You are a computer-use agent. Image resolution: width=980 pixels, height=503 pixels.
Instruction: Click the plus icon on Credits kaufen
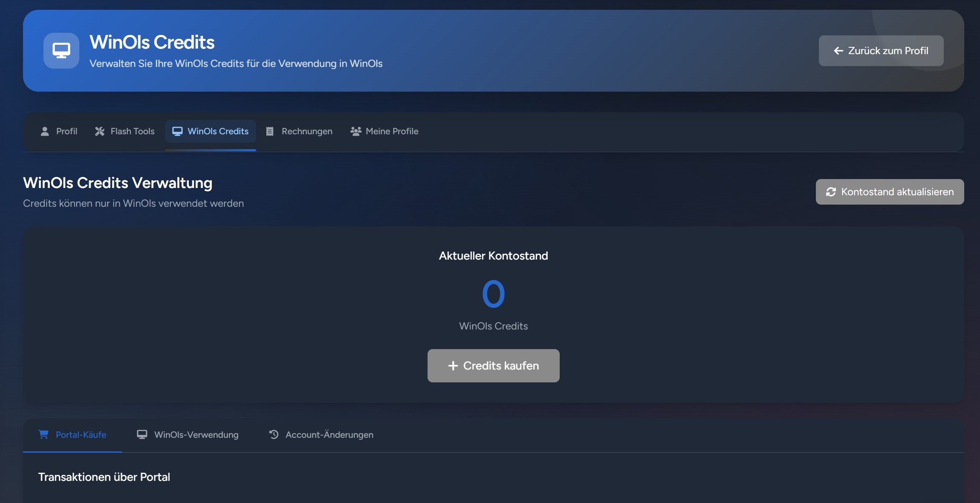[453, 366]
